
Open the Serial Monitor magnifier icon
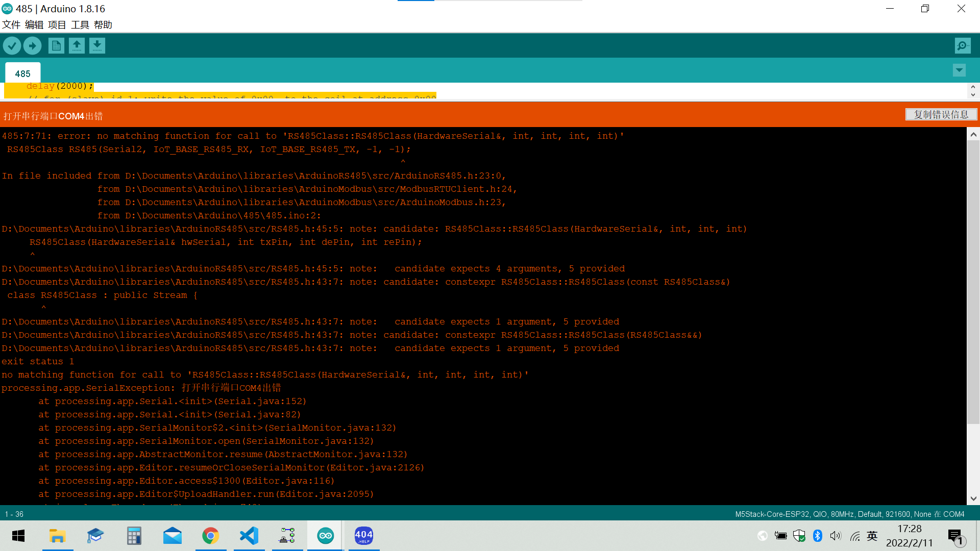pyautogui.click(x=962, y=46)
